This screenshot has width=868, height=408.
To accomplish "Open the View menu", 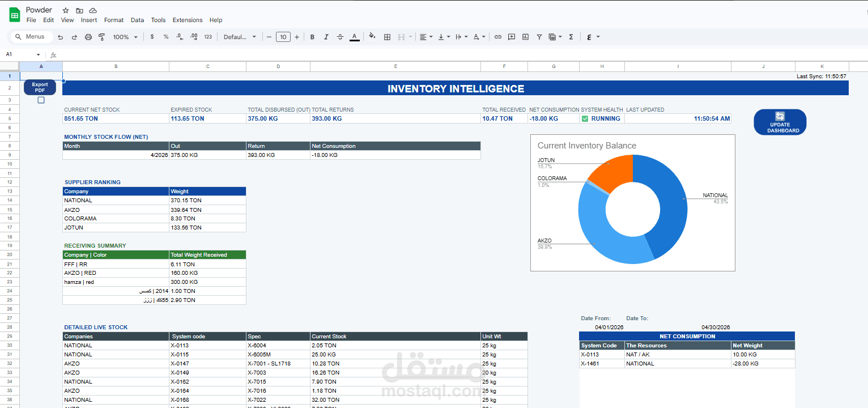I will pyautogui.click(x=67, y=20).
